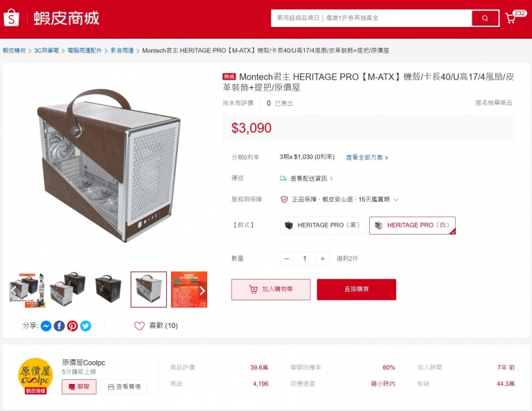
Task: Click the Shopee bag logo icon
Action: (11, 17)
